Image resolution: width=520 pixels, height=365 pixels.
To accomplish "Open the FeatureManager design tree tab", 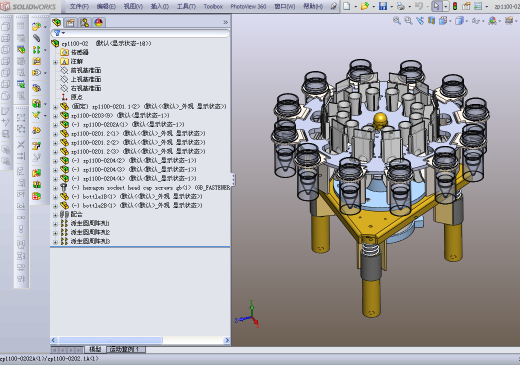I will (56, 22).
